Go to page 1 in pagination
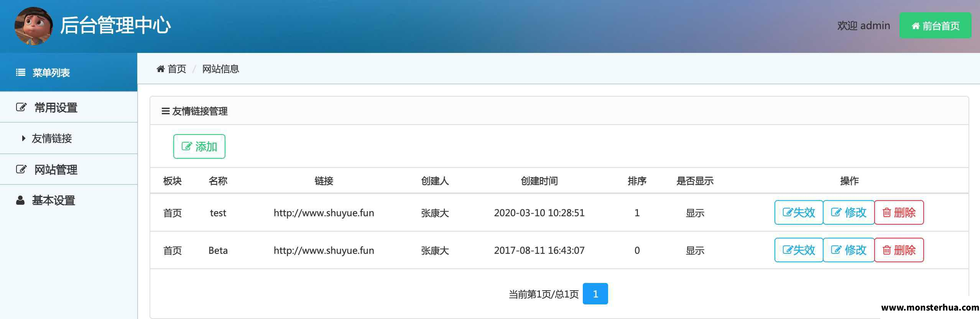The image size is (980, 319). point(595,294)
